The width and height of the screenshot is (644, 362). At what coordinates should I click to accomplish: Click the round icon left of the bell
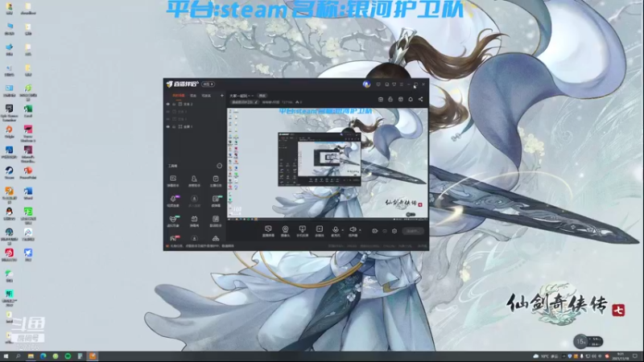pyautogui.click(x=400, y=99)
